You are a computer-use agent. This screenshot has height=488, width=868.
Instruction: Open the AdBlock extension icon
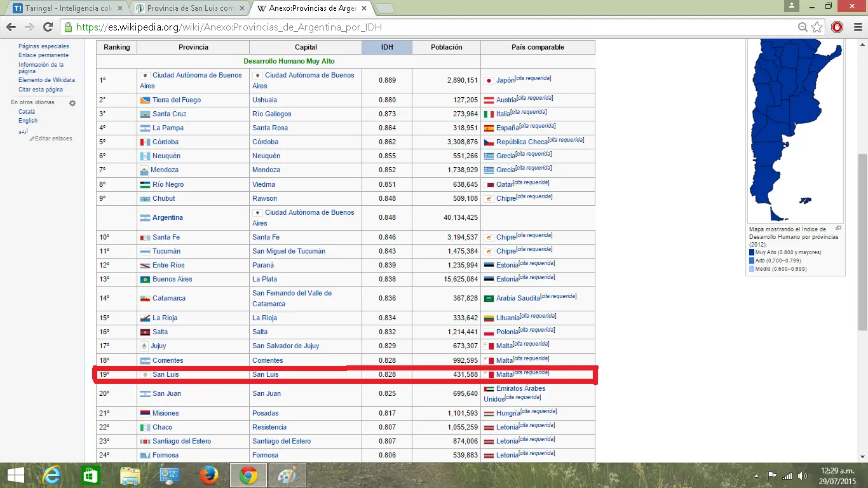[x=837, y=27]
